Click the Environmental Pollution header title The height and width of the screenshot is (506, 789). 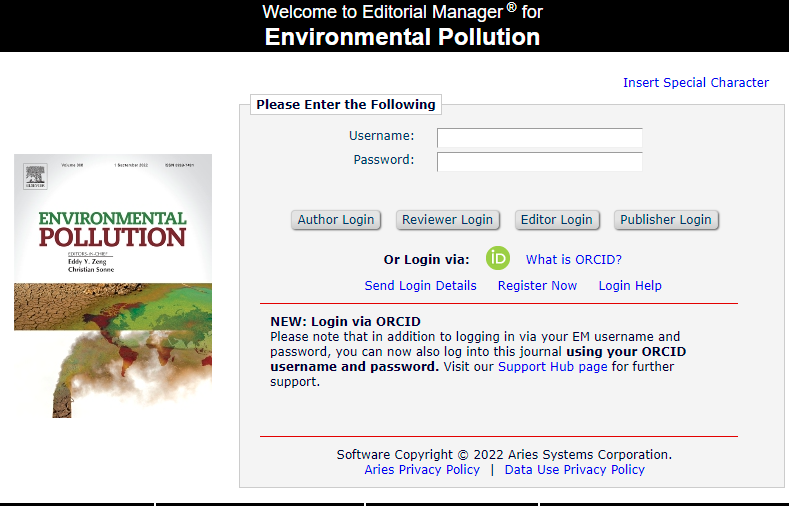[x=403, y=38]
